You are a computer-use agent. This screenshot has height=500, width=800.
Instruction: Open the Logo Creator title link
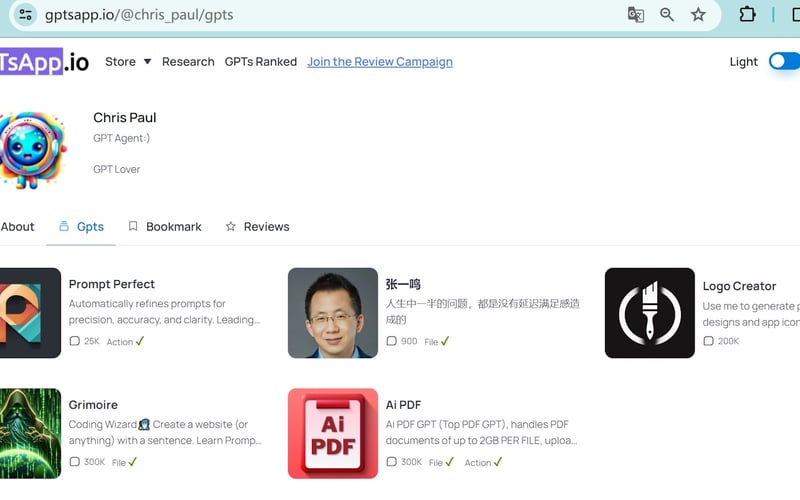(x=739, y=286)
